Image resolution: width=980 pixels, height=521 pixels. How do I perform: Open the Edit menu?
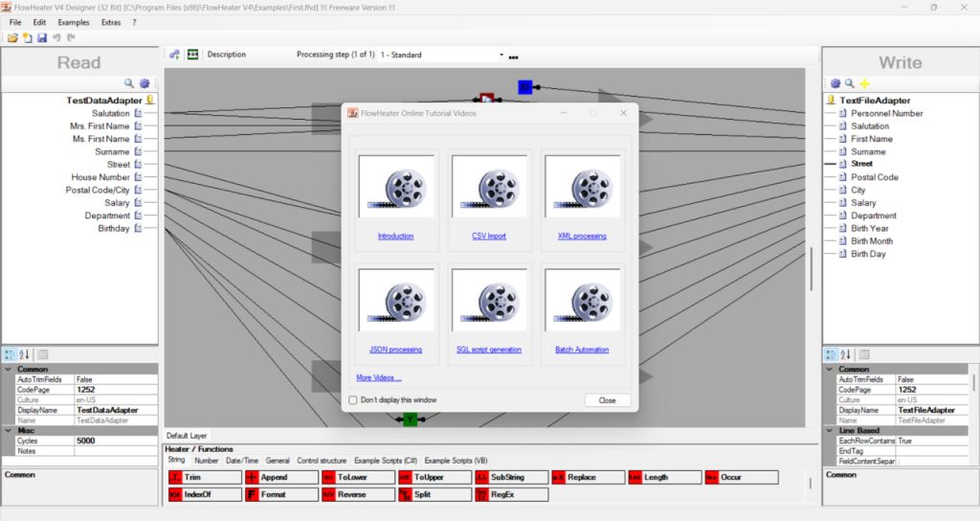(x=39, y=22)
